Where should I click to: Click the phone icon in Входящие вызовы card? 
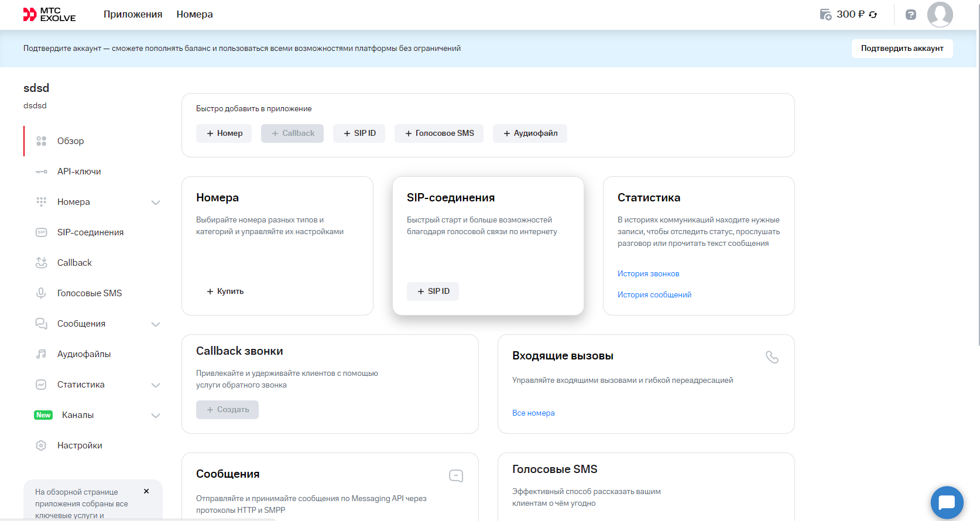click(x=772, y=357)
